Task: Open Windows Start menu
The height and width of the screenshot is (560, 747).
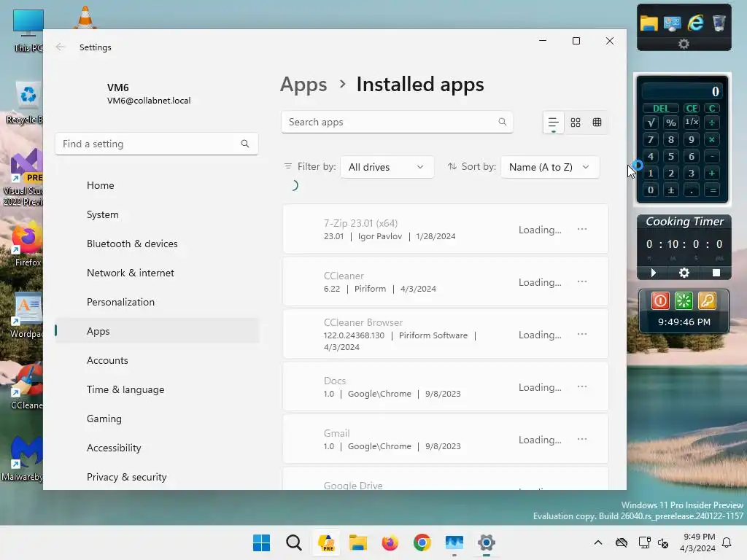Action: [262, 542]
